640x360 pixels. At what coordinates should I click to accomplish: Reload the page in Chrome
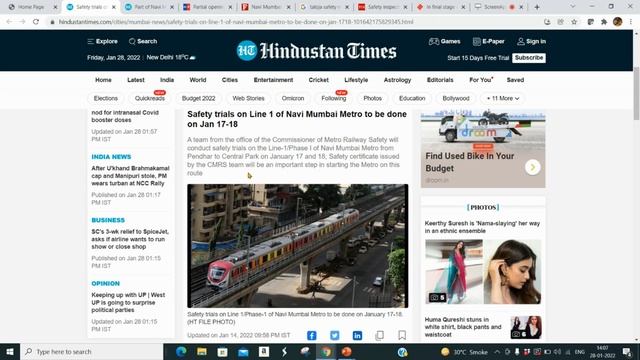[36, 22]
